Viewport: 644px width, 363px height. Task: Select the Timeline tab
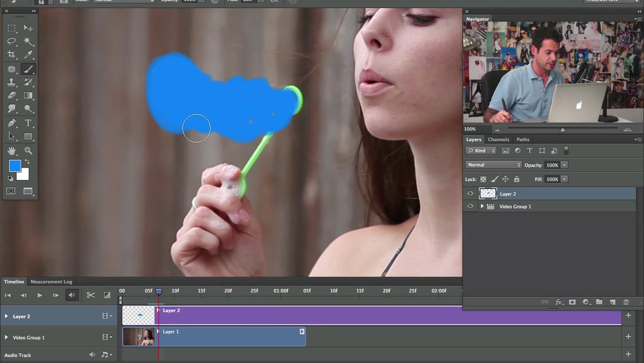pyautogui.click(x=14, y=281)
